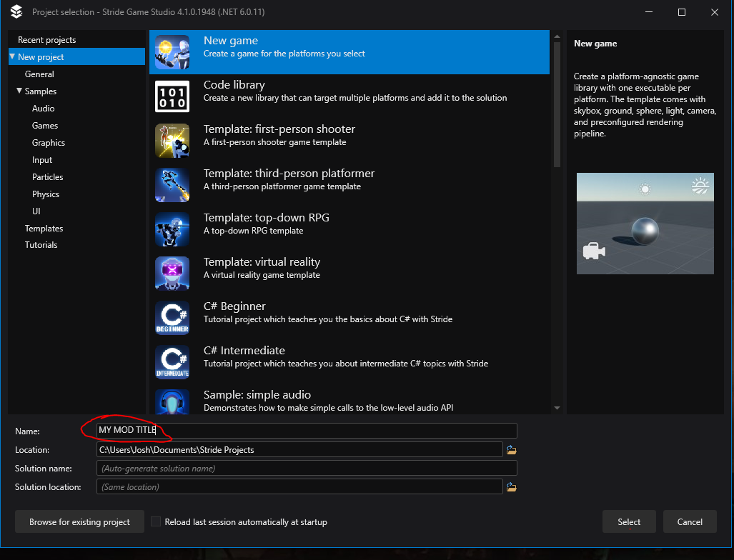This screenshot has height=560, width=734.
Task: Select the Graphics samples category
Action: tap(48, 143)
